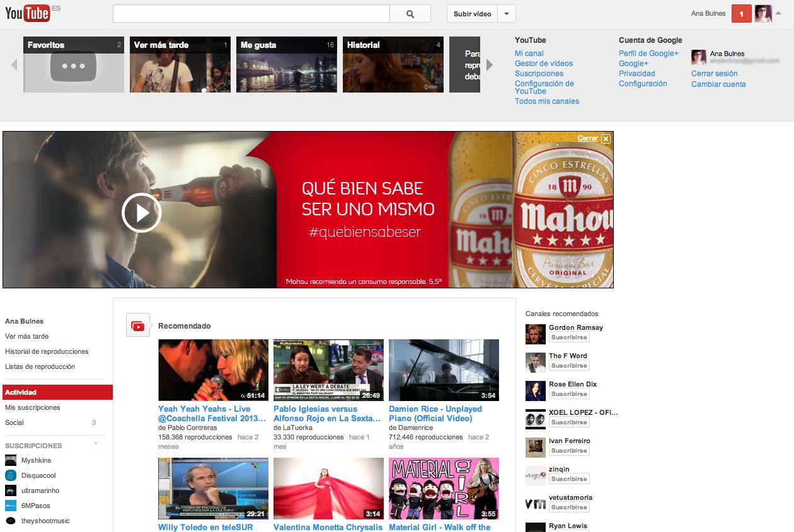The height and width of the screenshot is (532, 794).
Task: Open the Myshkine subscription channel icon
Action: [11, 460]
